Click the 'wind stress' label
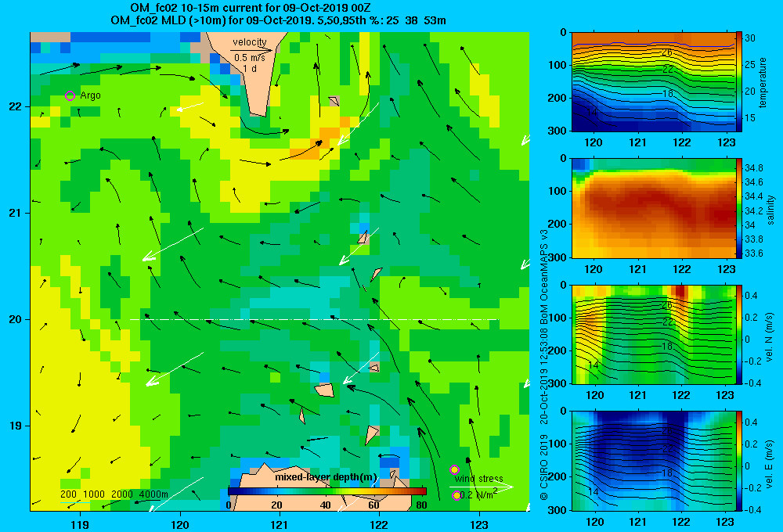 tap(479, 479)
